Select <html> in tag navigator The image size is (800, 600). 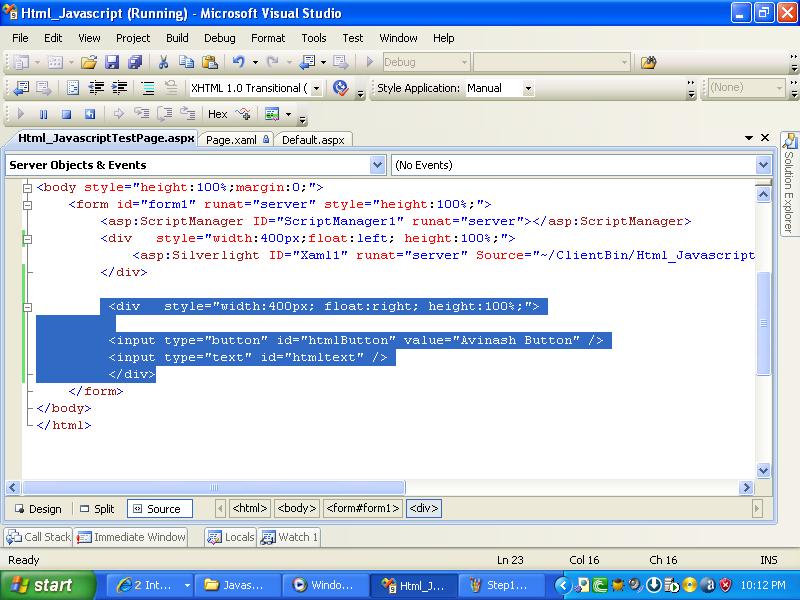coord(249,508)
